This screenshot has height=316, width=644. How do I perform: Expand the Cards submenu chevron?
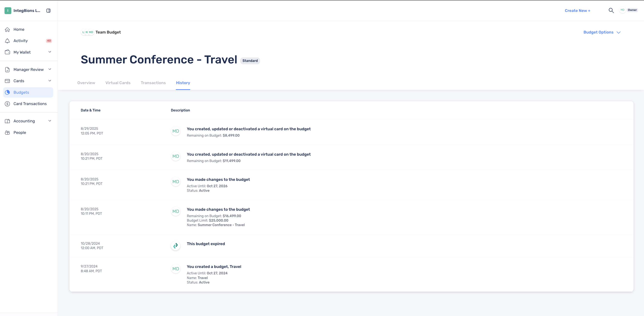click(50, 81)
